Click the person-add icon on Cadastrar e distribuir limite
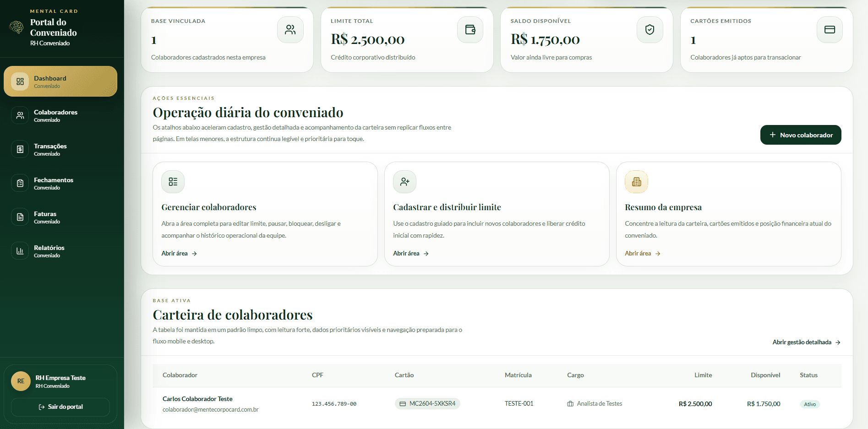The height and width of the screenshot is (429, 868). tap(404, 182)
